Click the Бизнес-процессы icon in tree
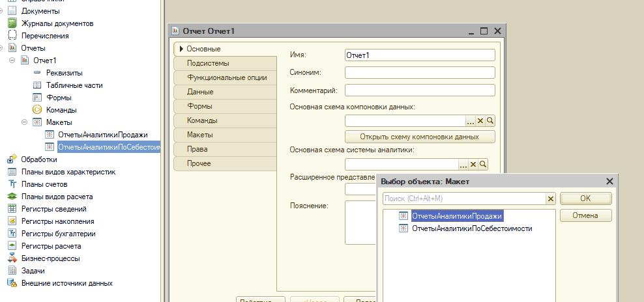644x302 pixels. pos(12,258)
